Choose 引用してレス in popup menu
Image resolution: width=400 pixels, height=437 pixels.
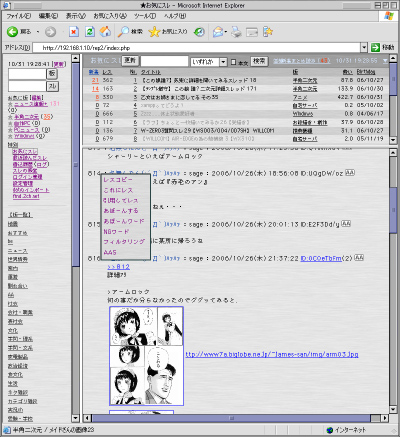[121, 200]
